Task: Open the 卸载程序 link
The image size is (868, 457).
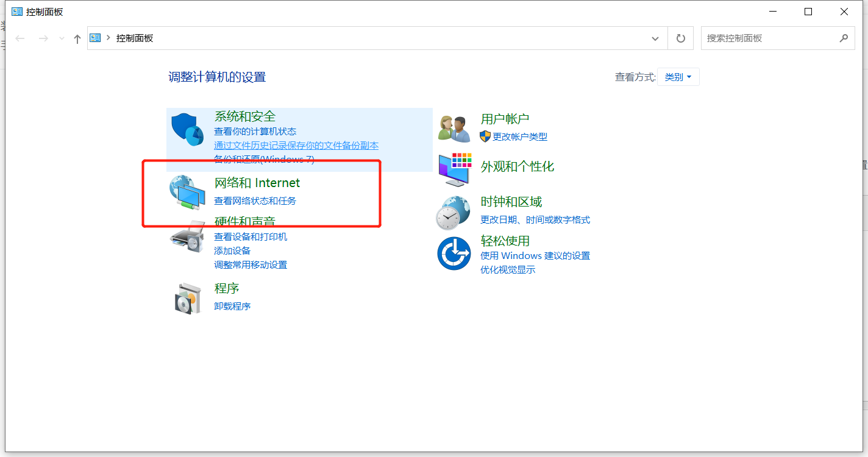Action: click(232, 306)
